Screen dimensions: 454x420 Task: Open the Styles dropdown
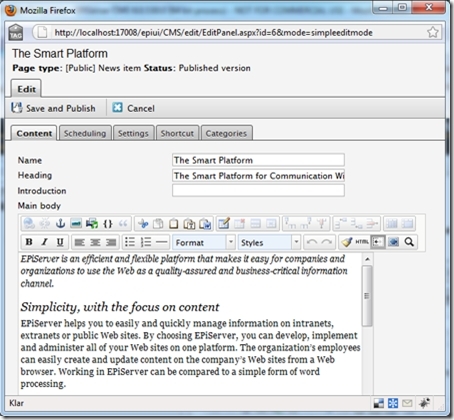pos(269,242)
